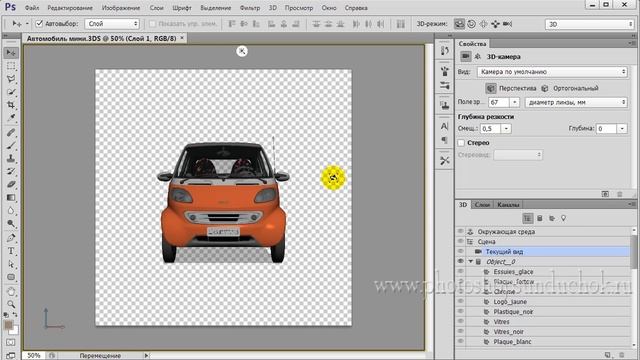Filter 3D panel by meshes

(540, 218)
